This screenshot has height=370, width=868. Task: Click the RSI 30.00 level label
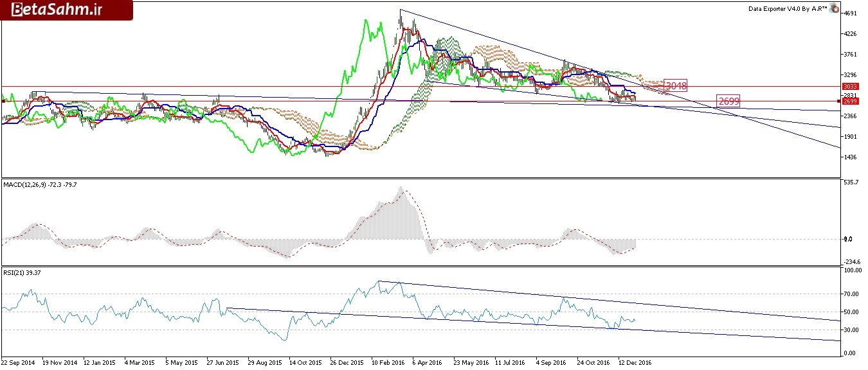click(x=851, y=330)
